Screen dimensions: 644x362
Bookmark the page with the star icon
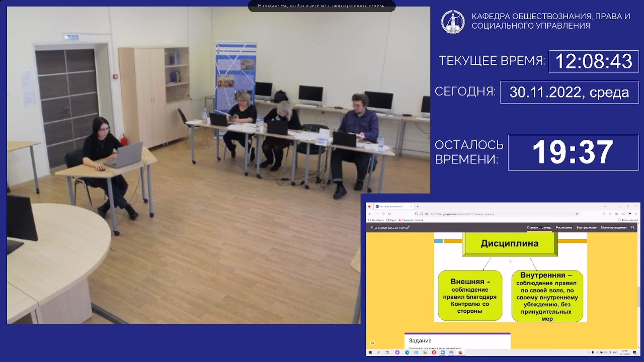pyautogui.click(x=577, y=214)
